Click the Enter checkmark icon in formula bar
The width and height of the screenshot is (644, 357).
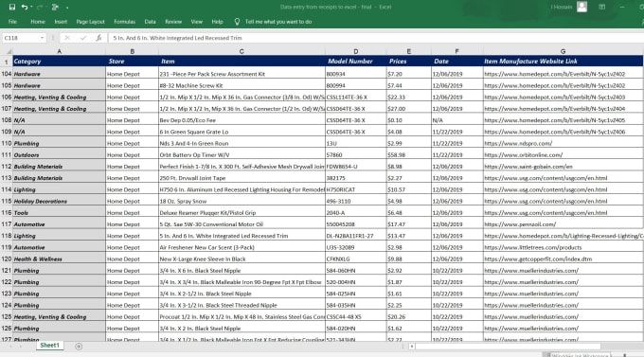point(83,38)
